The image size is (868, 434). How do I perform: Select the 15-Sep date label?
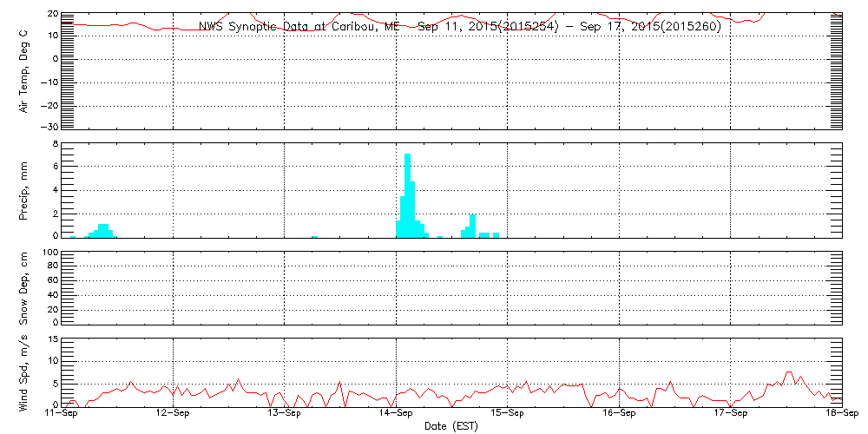pyautogui.click(x=508, y=413)
